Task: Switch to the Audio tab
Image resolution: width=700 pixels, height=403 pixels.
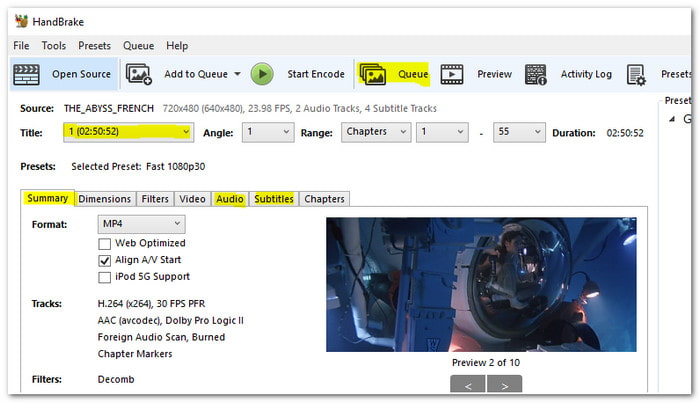Action: pos(230,199)
